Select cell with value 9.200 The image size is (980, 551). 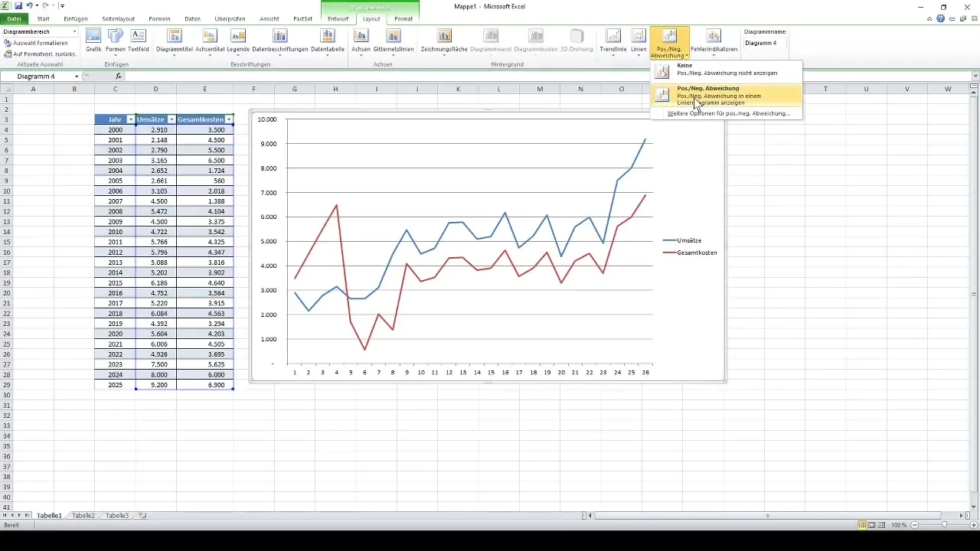[155, 385]
